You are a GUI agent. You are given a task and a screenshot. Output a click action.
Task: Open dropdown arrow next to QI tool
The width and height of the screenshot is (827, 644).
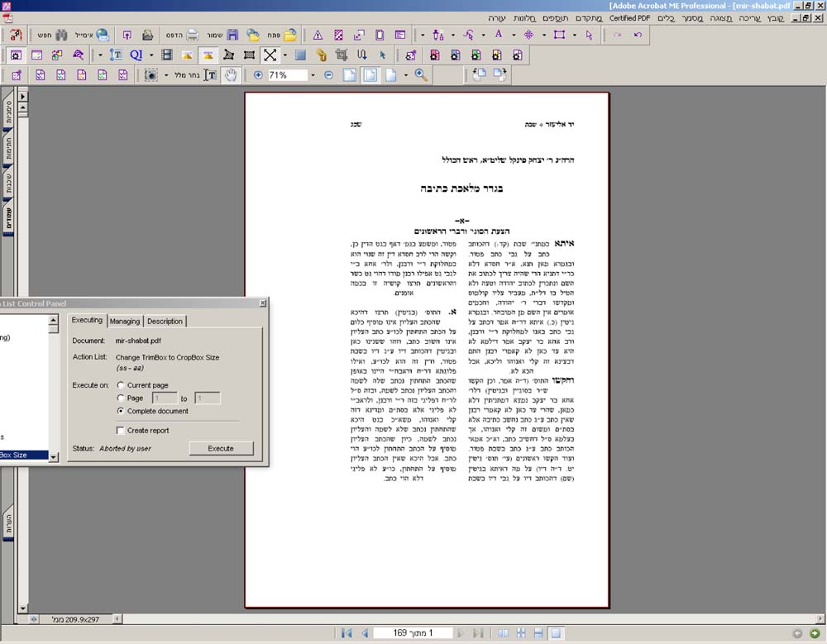click(151, 55)
